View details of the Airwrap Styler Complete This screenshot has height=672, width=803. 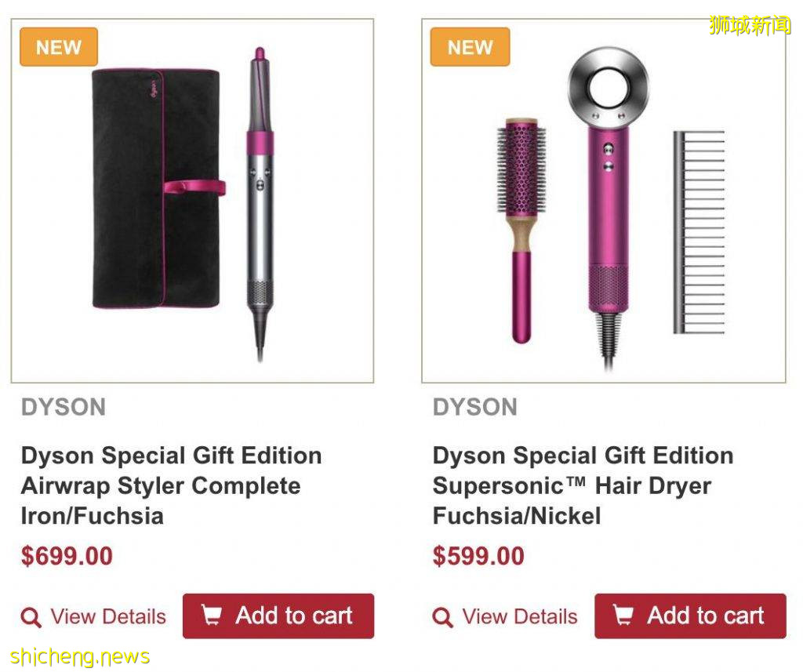[94, 616]
